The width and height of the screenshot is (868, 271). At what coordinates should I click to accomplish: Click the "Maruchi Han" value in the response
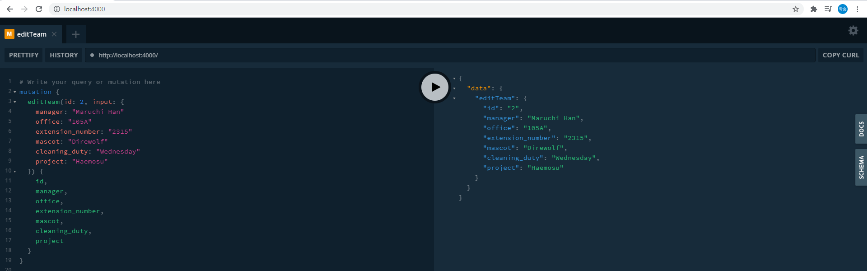point(554,118)
